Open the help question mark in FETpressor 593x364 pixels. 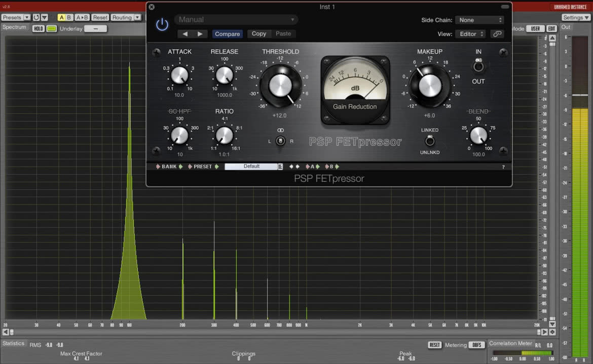[503, 167]
